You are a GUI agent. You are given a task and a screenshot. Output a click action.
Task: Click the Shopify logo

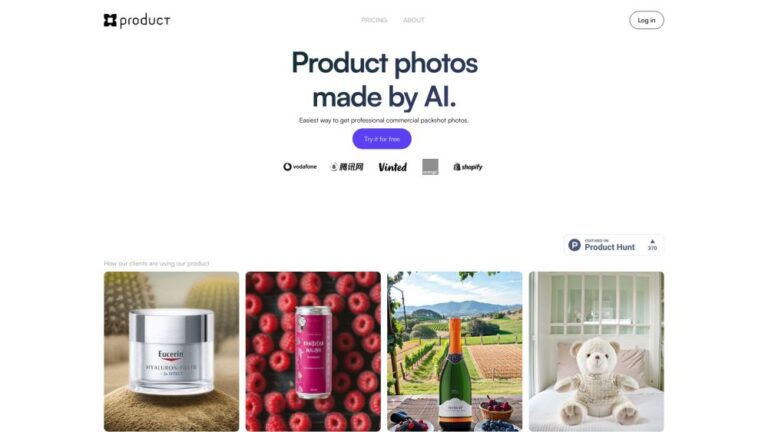coord(468,167)
